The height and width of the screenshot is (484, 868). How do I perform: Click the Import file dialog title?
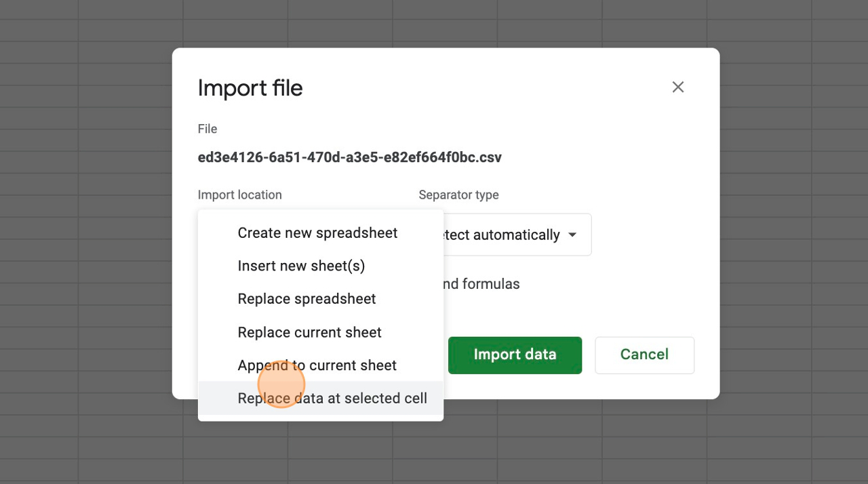point(250,88)
